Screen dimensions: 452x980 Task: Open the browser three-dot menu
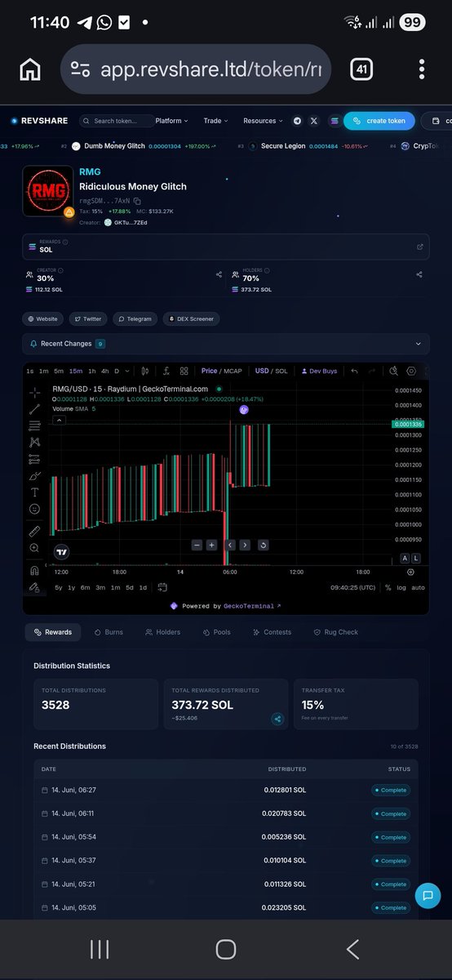(x=422, y=69)
